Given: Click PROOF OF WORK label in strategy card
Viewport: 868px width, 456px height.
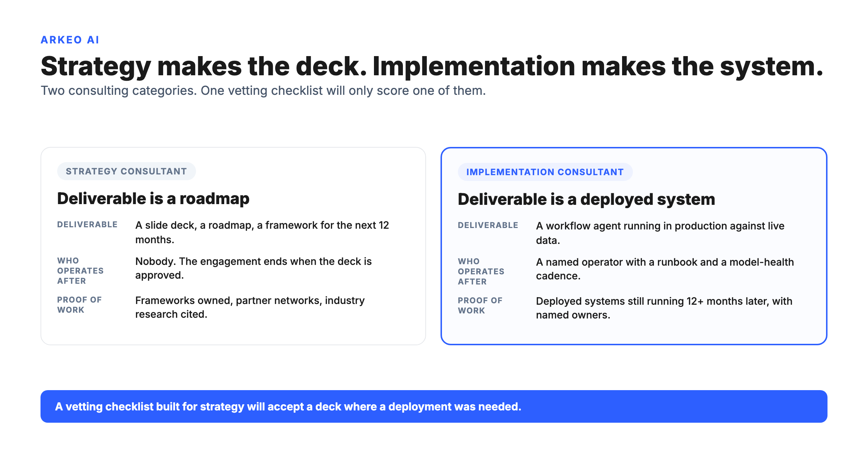Looking at the screenshot, I should pos(79,305).
